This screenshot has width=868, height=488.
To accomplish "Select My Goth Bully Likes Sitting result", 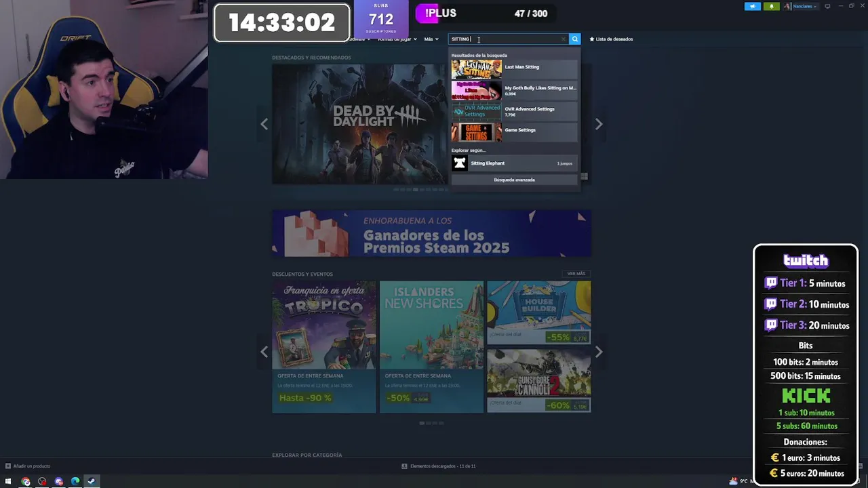I will [x=515, y=90].
